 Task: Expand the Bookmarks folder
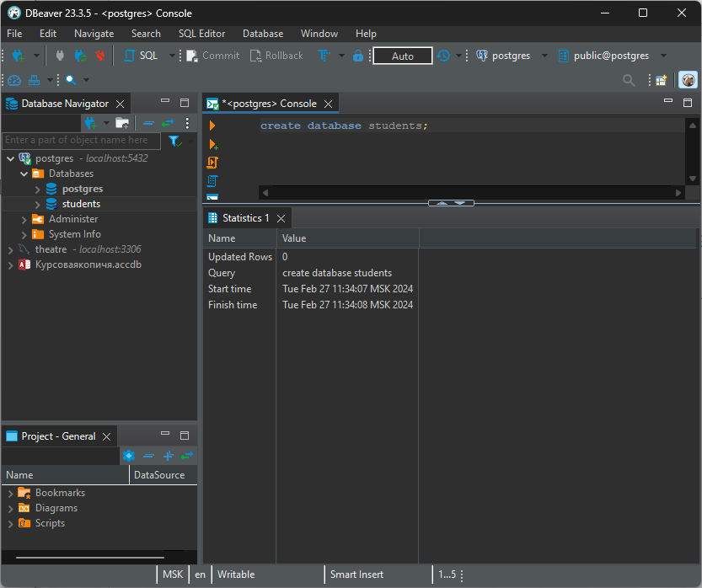click(11, 494)
